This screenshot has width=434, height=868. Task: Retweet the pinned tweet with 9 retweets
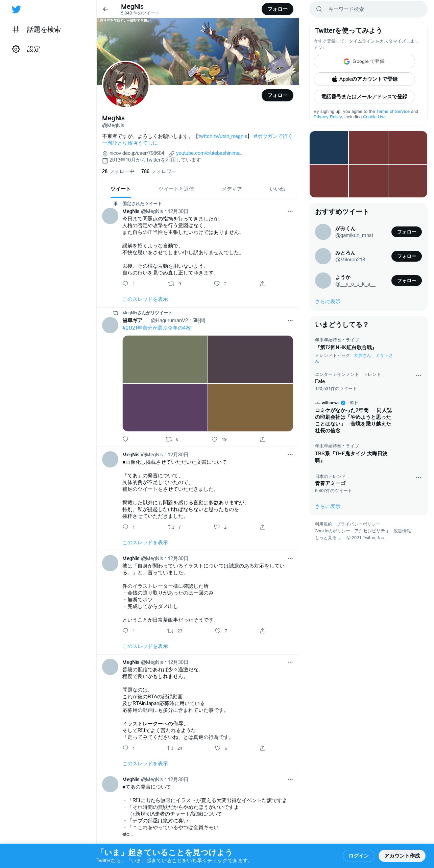(x=171, y=284)
